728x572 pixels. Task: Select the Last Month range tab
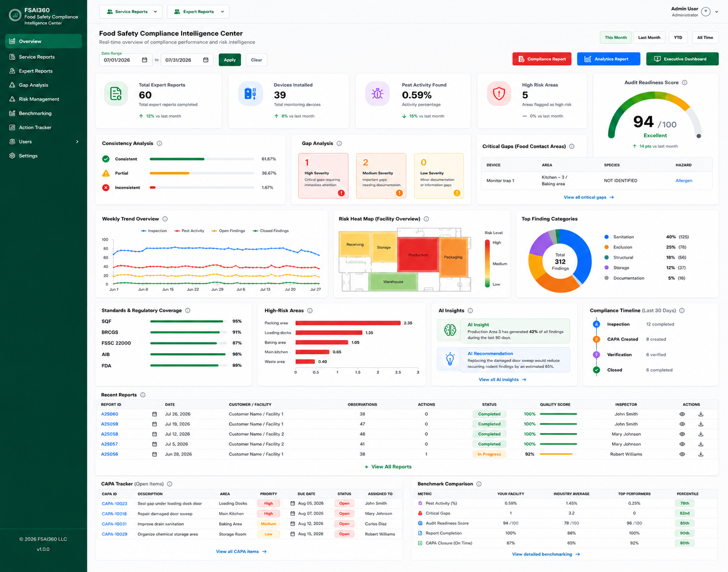tap(649, 38)
